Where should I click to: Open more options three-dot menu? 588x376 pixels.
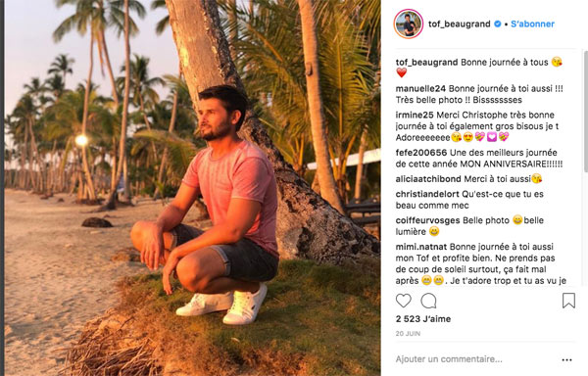pos(567,360)
